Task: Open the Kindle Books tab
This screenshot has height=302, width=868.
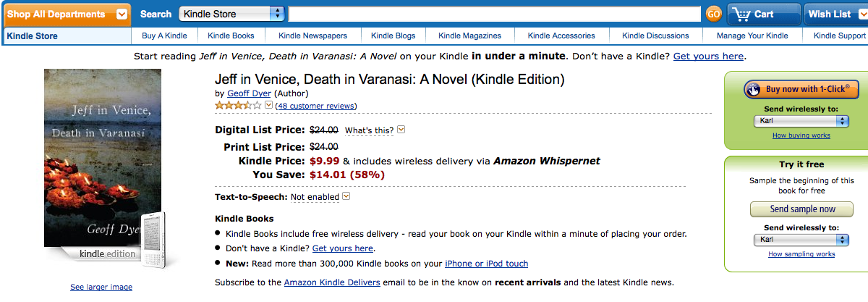Action: pos(230,35)
